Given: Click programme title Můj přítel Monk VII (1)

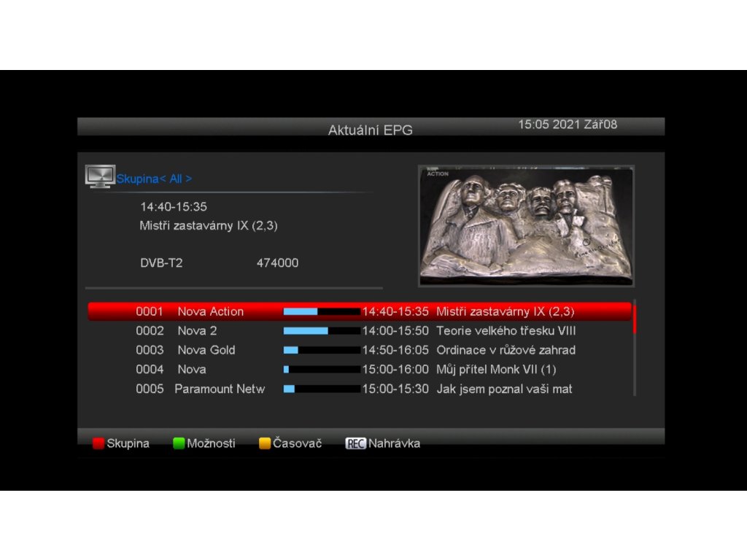Looking at the screenshot, I should (496, 370).
